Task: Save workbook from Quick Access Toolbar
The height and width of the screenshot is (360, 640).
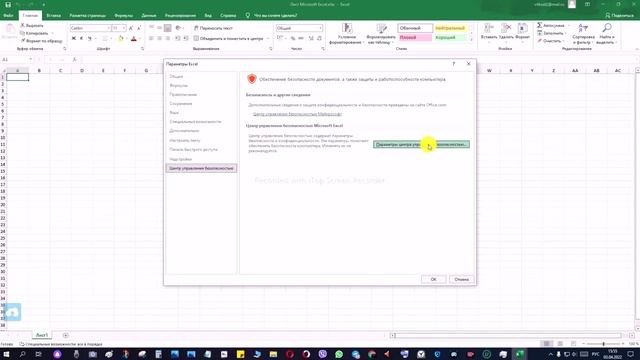Action: 8,4
